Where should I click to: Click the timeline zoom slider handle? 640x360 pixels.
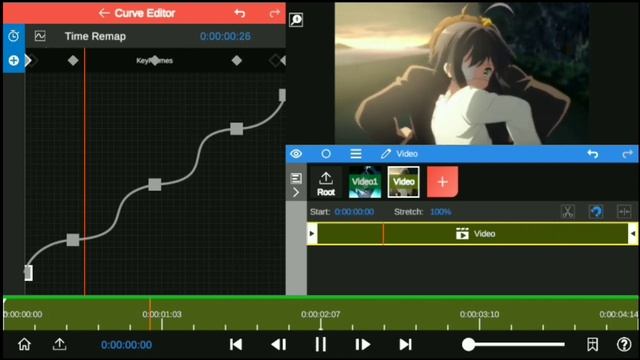point(469,344)
